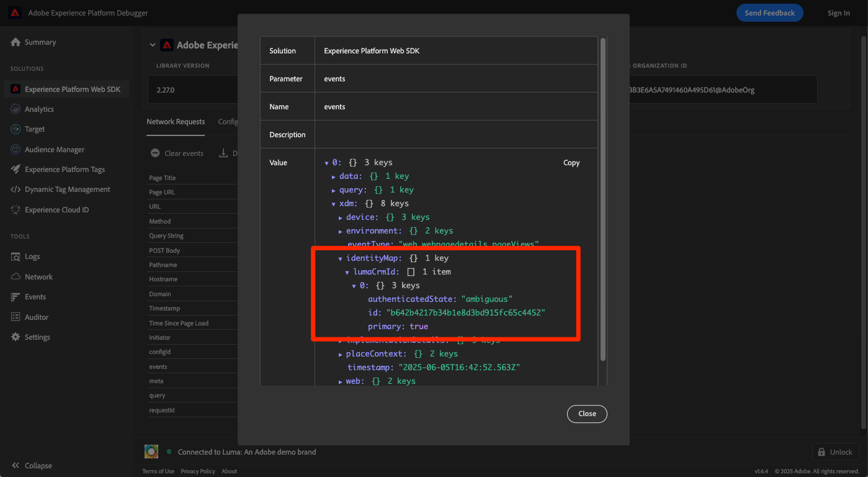Click the Send Feedback button
The width and height of the screenshot is (868, 477).
tap(770, 13)
